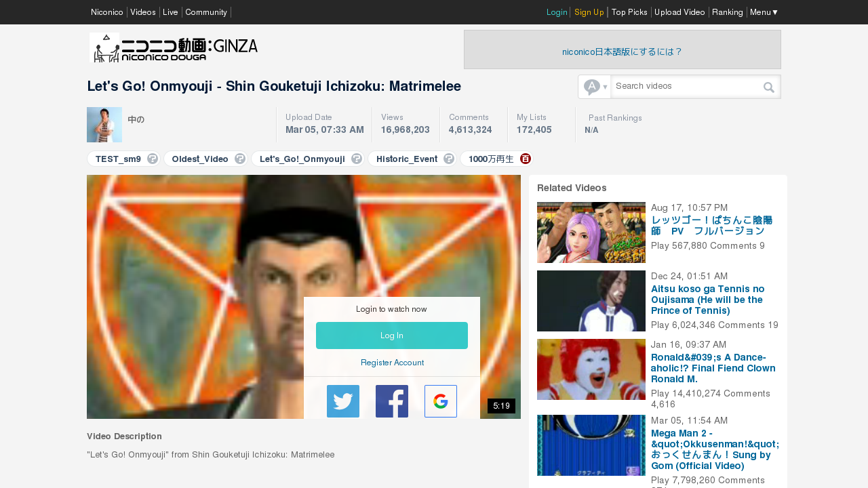This screenshot has width=868, height=488.
Task: Open Ronald Dance-aholic video thumbnail
Action: [591, 369]
